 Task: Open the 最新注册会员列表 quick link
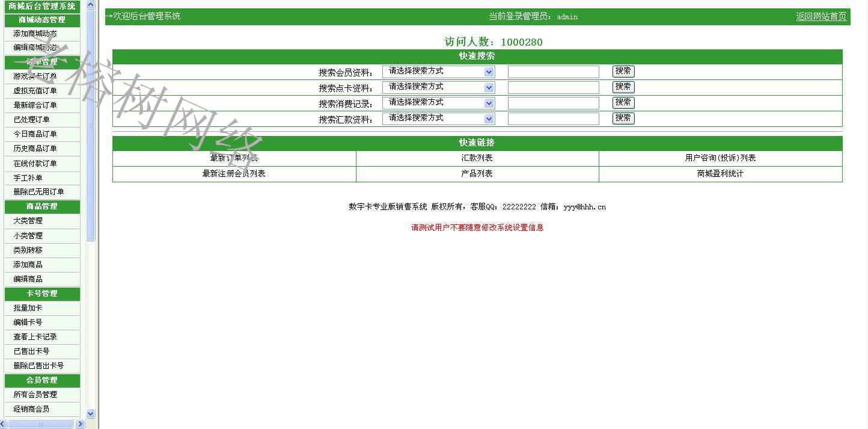(x=234, y=174)
